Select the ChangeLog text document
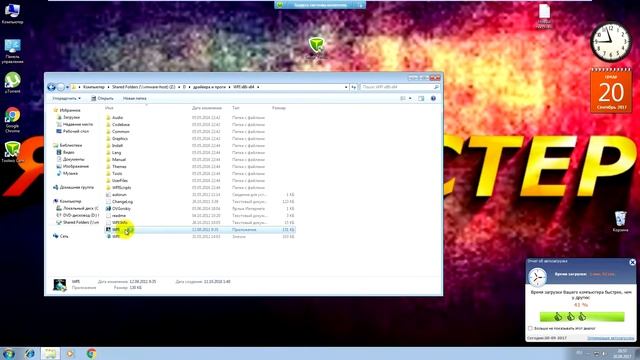The image size is (640, 360). click(x=122, y=202)
